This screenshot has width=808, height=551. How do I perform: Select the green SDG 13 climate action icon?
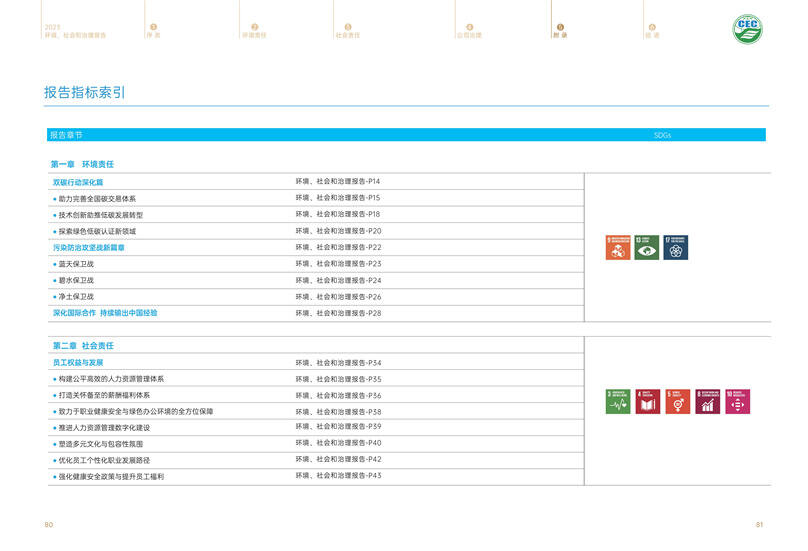pos(647,248)
